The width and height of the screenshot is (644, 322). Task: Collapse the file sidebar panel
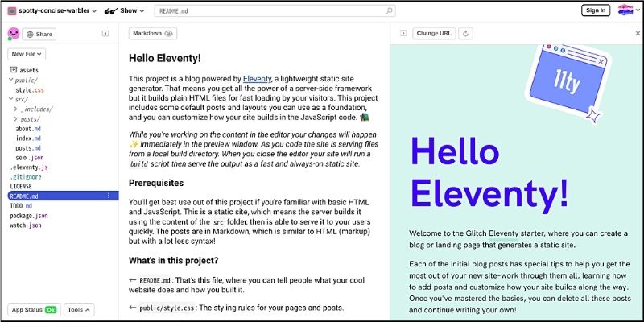(x=105, y=34)
